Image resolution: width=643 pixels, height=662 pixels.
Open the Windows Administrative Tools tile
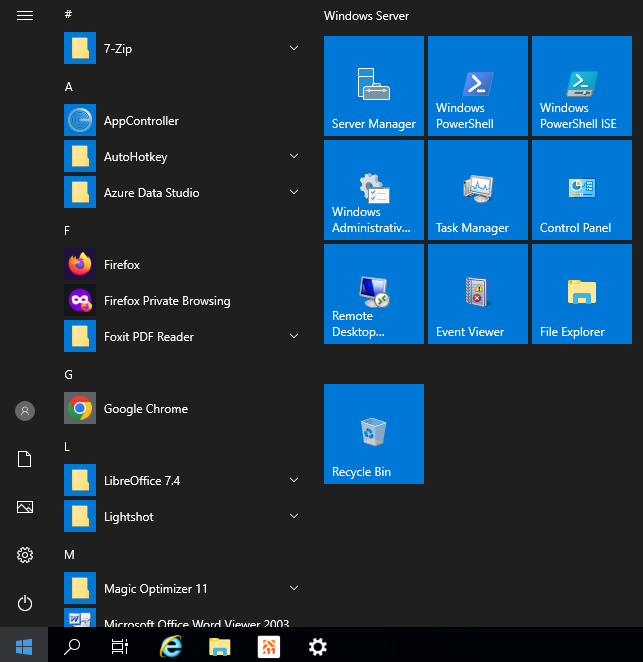[374, 190]
